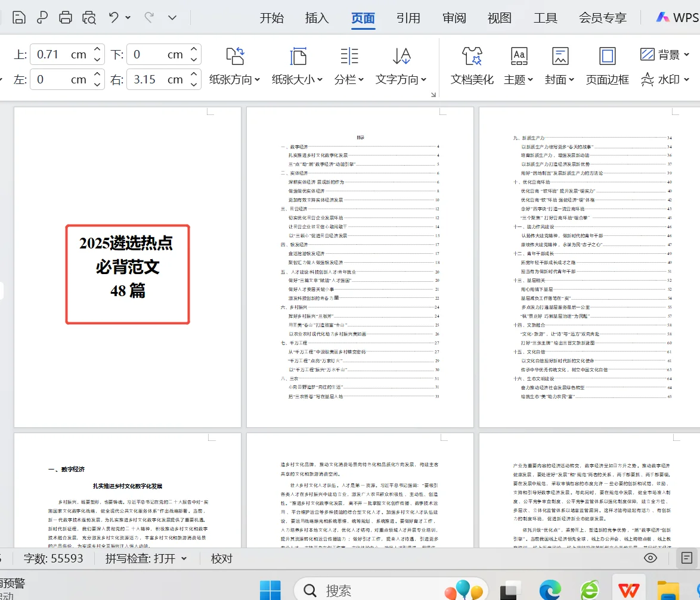Viewport: 700px width, 600px height.
Task: Increase the top margin with up arrow
Action: click(97, 49)
